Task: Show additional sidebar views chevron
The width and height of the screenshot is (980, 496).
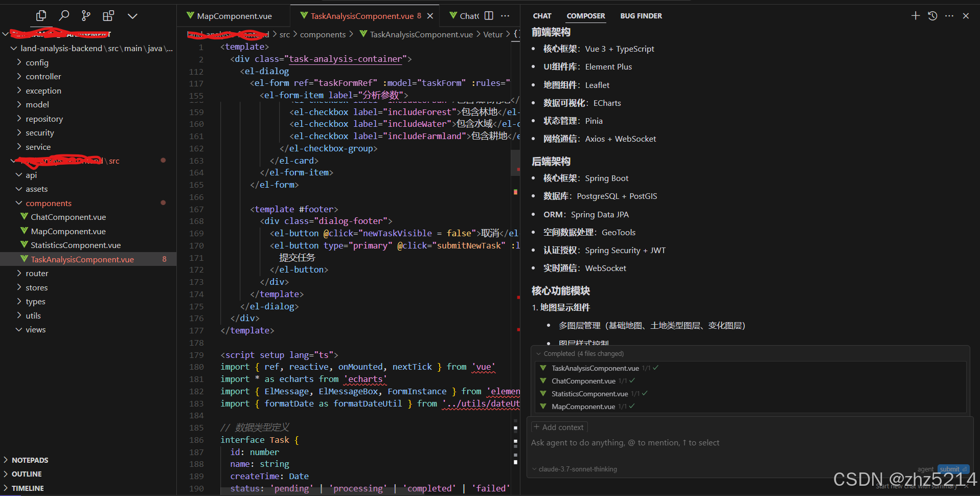Action: (x=132, y=16)
